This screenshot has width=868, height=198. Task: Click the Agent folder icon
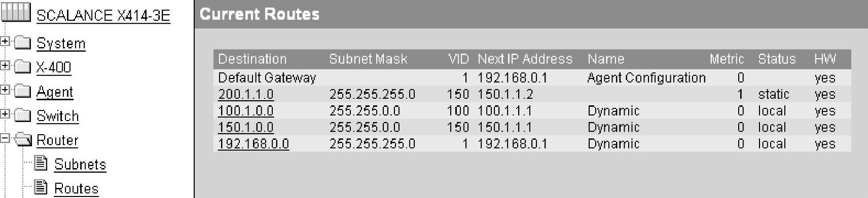23,91
